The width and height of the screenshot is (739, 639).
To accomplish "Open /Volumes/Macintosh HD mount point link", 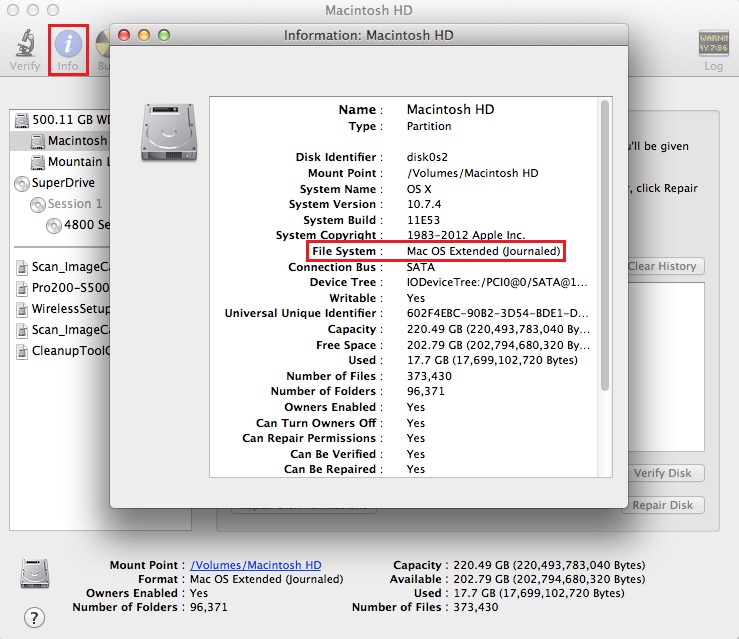I will 255,565.
